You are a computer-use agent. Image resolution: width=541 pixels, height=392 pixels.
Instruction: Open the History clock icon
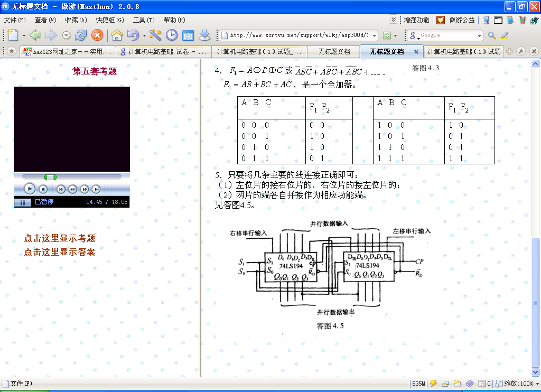click(x=172, y=35)
